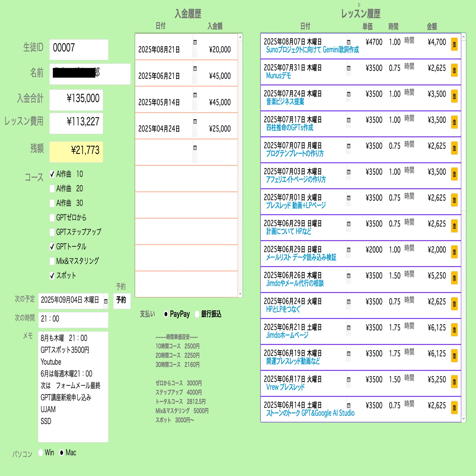Delete the HPとLPをつなぐ lesson row
The width and height of the screenshot is (476, 476).
click(x=454, y=304)
